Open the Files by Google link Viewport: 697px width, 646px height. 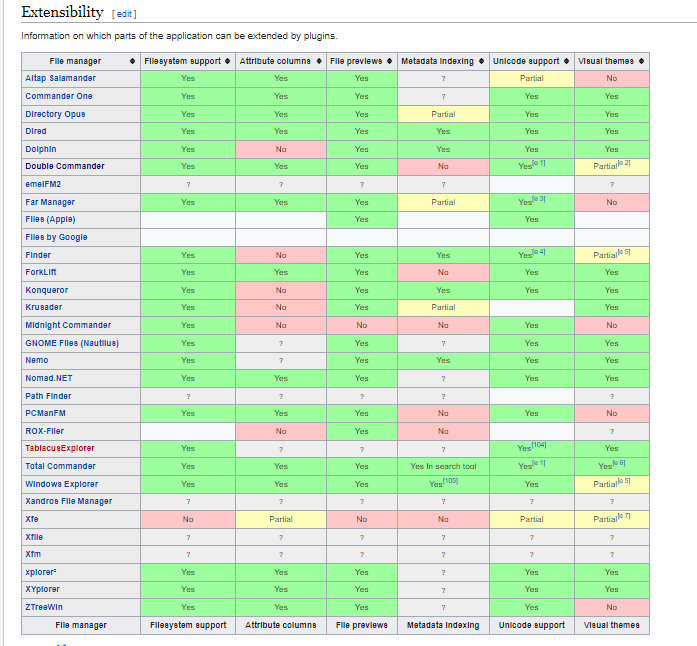(x=56, y=237)
